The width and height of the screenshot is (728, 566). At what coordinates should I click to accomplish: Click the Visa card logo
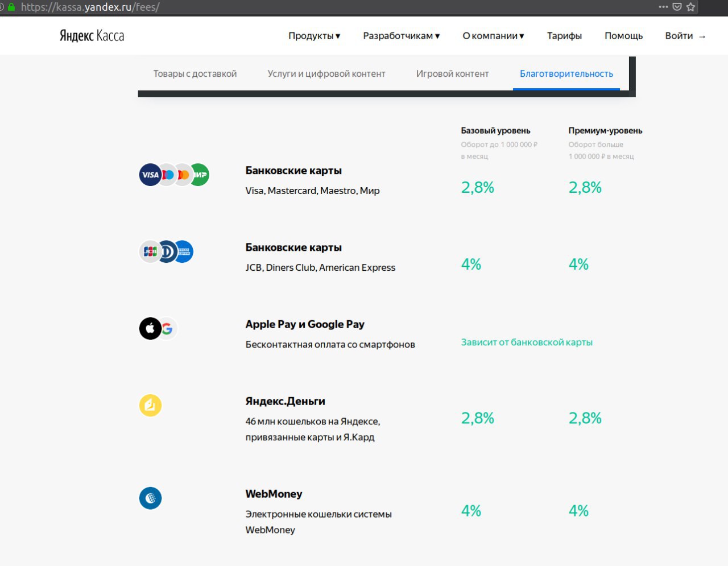[150, 175]
